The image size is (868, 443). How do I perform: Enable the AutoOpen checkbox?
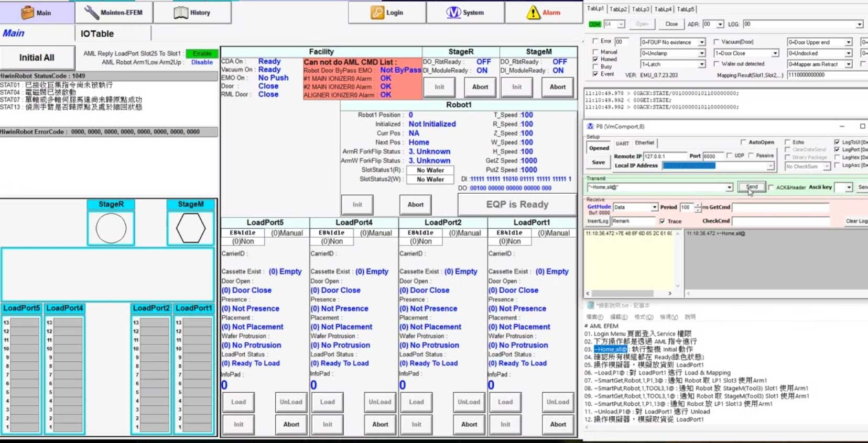click(743, 142)
